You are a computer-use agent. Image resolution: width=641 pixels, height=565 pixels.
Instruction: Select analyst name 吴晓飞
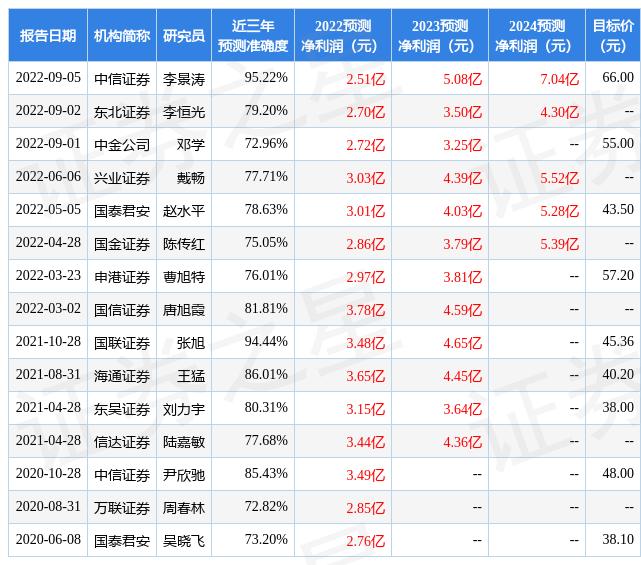click(184, 542)
